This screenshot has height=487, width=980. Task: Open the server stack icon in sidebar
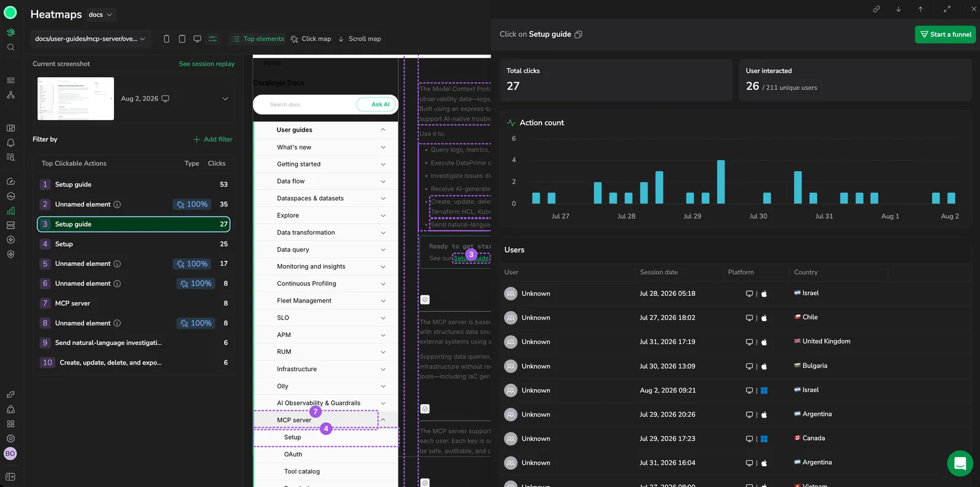(10, 225)
